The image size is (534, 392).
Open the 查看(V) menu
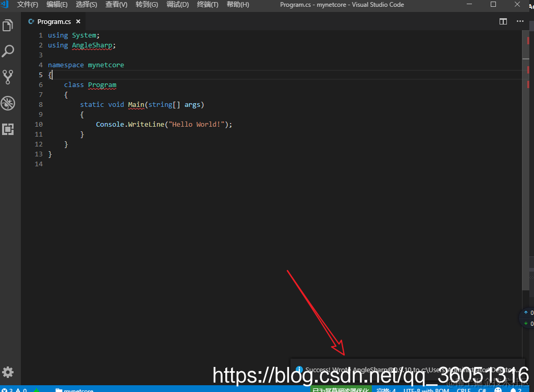tap(116, 5)
